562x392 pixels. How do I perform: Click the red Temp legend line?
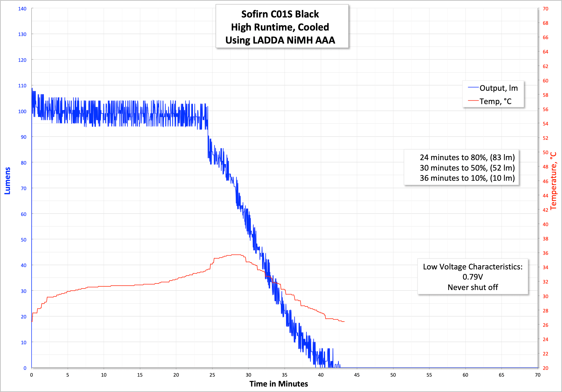click(x=473, y=100)
